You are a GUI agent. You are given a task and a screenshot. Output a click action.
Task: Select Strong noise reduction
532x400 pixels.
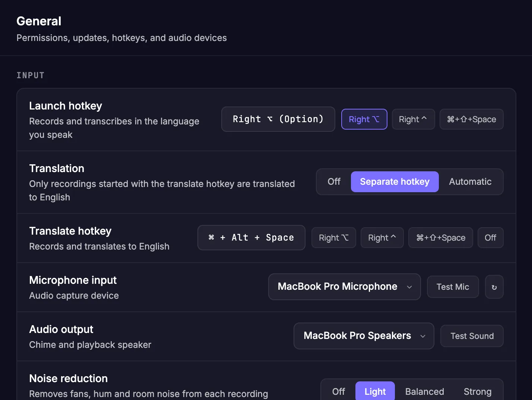477,391
